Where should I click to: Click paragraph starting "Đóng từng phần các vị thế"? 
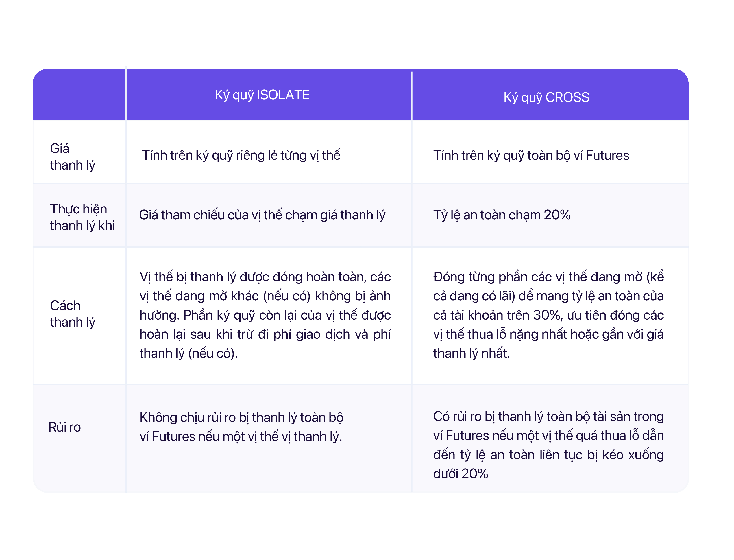548,315
